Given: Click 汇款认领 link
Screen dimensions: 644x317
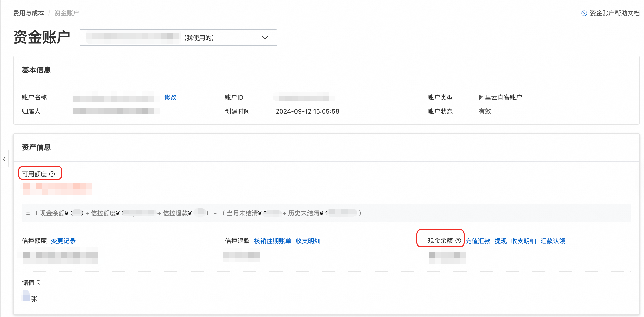Looking at the screenshot, I should (553, 241).
